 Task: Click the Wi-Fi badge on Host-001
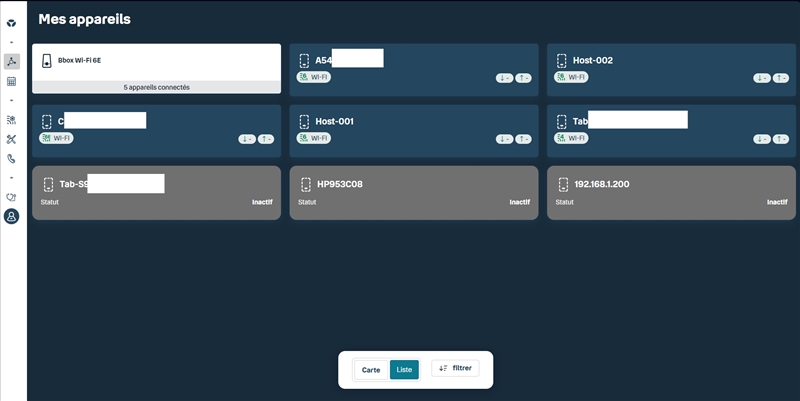[x=313, y=138]
